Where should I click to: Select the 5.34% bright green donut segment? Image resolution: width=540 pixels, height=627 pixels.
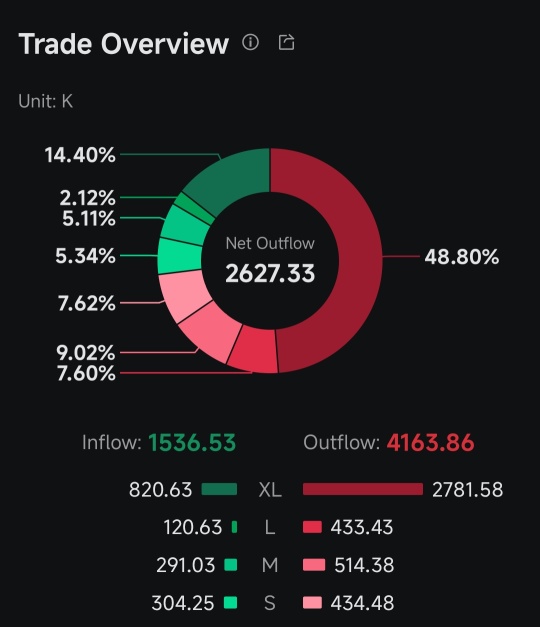click(179, 256)
